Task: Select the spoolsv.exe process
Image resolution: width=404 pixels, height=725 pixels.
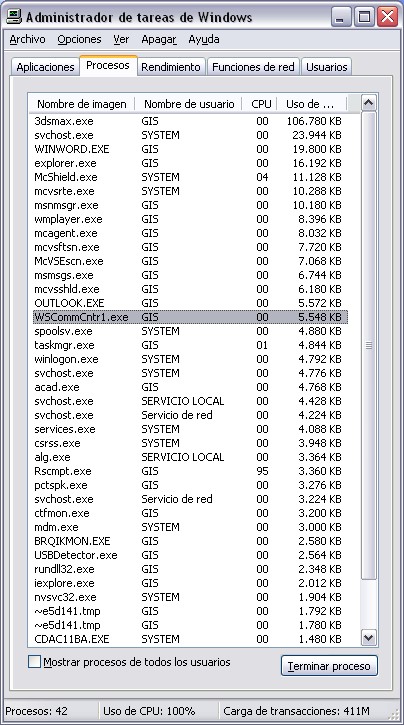Action: click(190, 331)
